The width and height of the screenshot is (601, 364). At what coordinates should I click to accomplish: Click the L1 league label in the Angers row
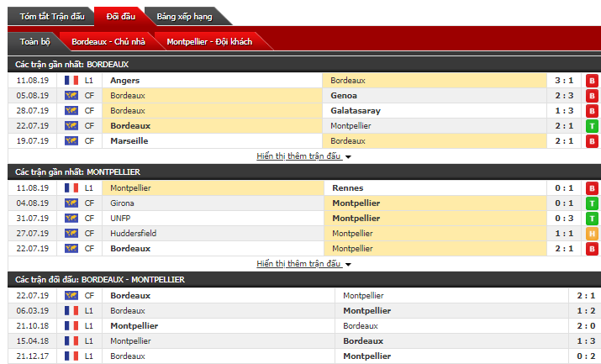coord(89,81)
